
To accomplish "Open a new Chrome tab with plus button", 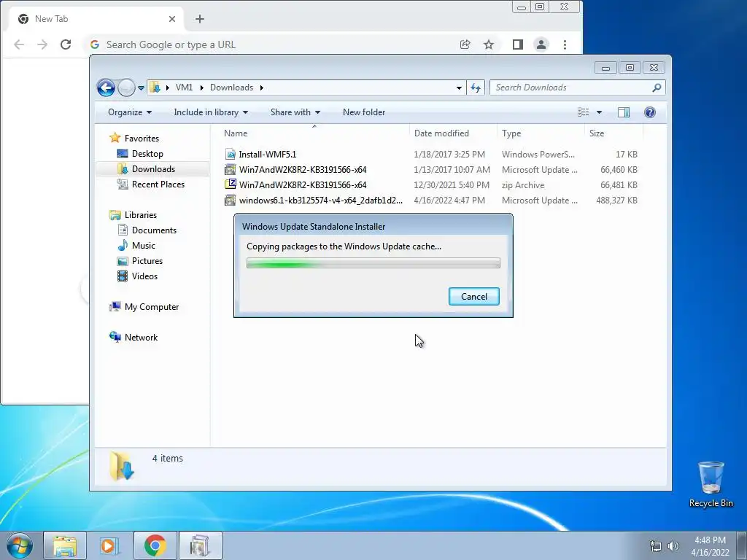I will (200, 19).
